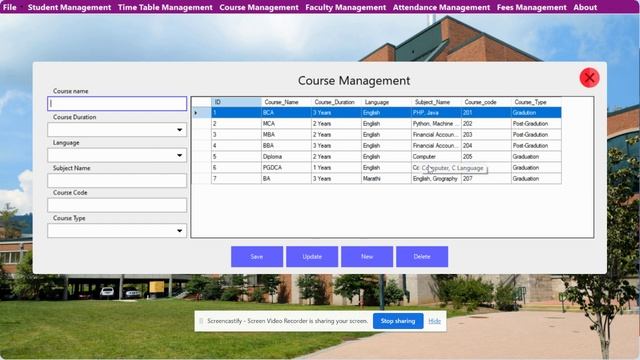Click Stop sharing in Screencastify bar
640x360 pixels.
(398, 321)
